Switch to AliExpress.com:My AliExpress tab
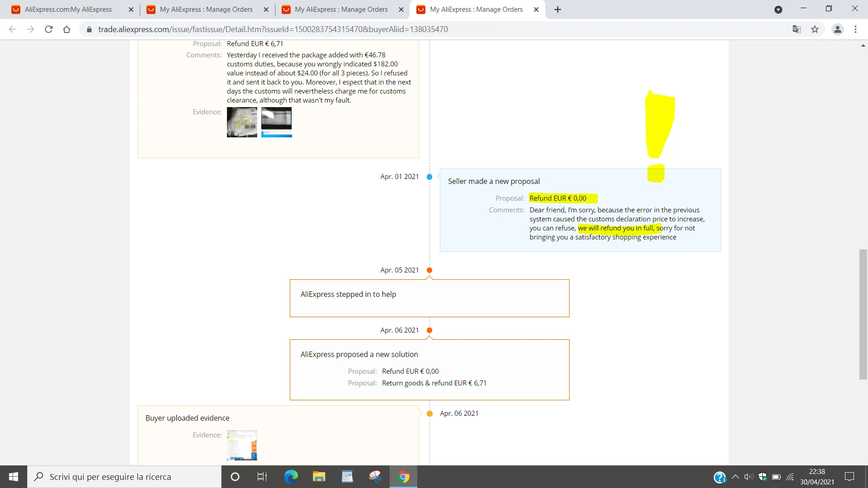Viewport: 868px width, 488px height. [68, 9]
